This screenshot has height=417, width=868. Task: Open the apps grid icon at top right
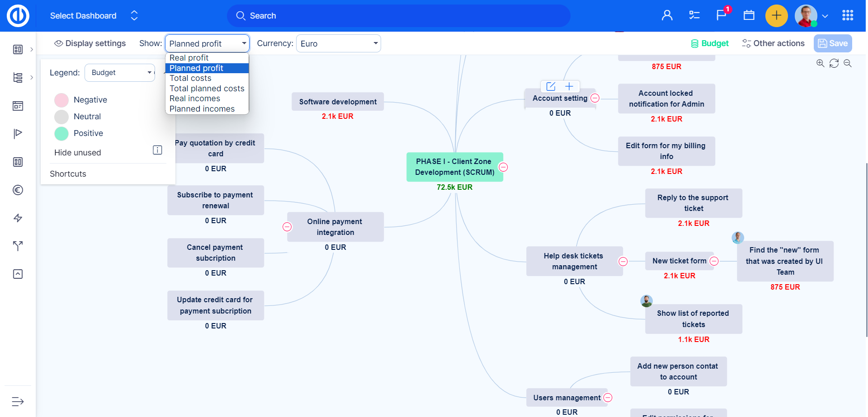coord(848,15)
